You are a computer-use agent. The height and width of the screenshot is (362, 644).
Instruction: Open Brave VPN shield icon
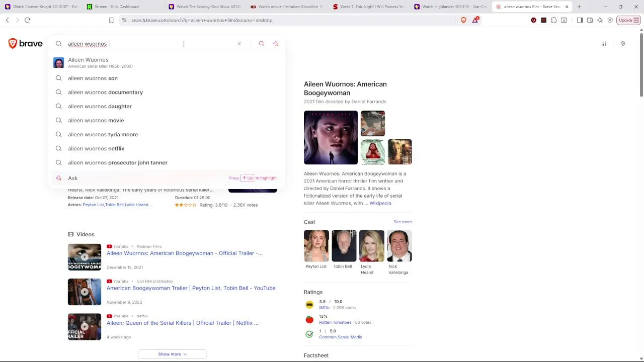(610, 20)
